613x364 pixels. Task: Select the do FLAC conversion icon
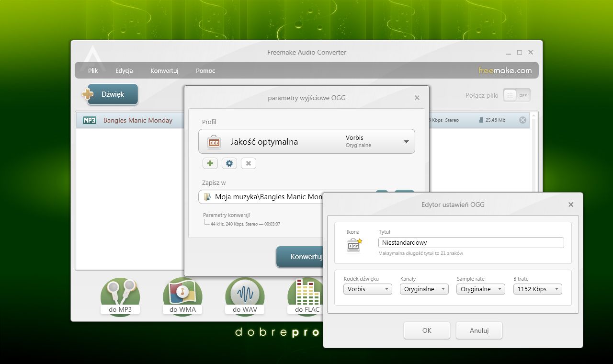click(x=306, y=297)
